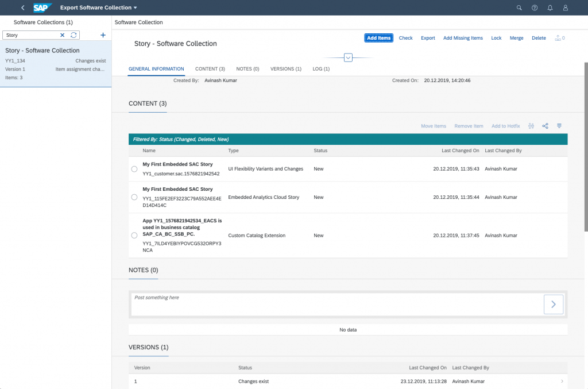588x389 pixels.
Task: Click the Type column header
Action: point(233,151)
